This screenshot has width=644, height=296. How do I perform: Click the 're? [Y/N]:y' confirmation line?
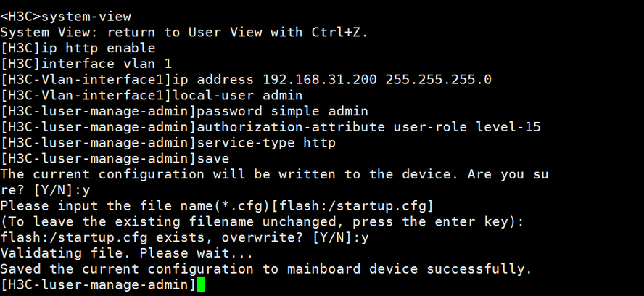45,190
